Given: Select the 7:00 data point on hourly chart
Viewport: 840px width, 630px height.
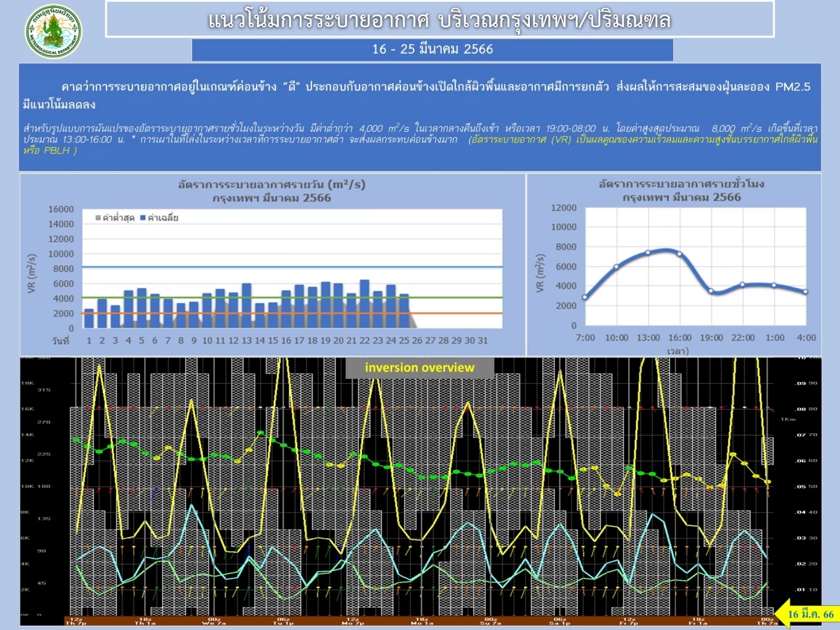Looking at the screenshot, I should click(x=585, y=298).
